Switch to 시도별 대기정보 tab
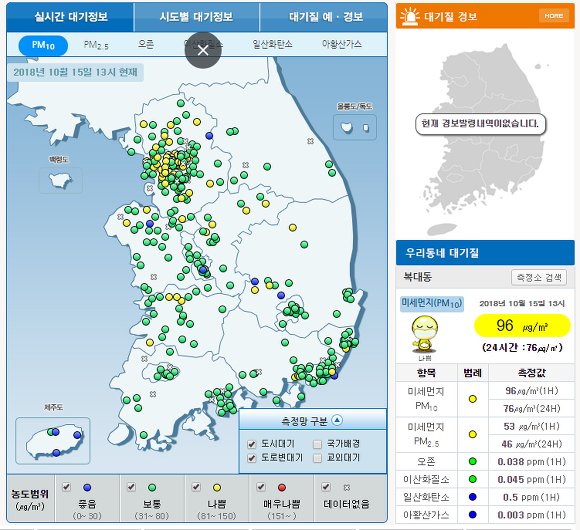Screen dimensions: 580x530 tap(196, 17)
